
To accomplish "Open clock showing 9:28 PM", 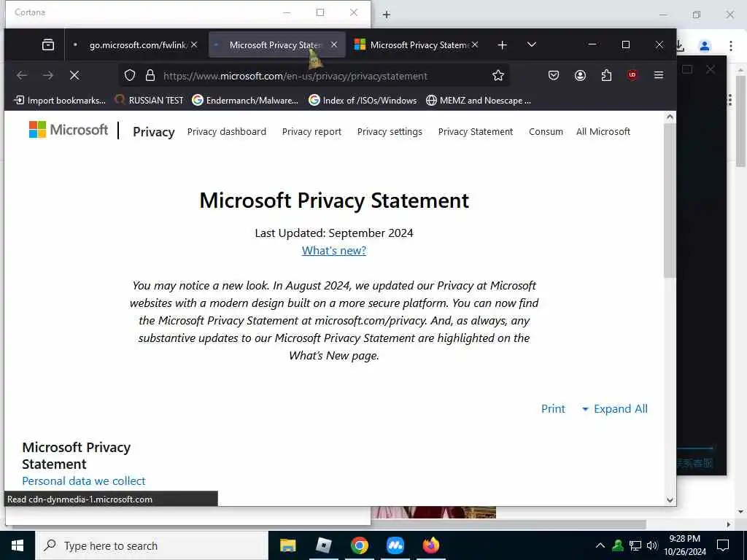I will (x=684, y=545).
